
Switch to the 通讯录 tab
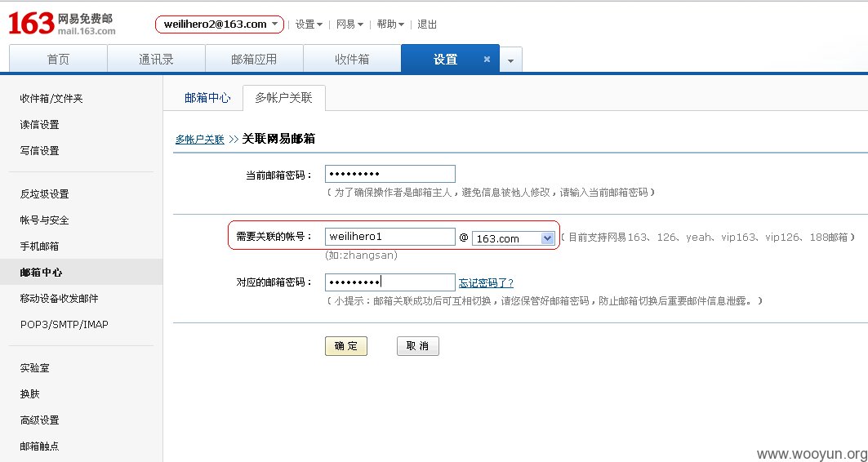point(156,60)
